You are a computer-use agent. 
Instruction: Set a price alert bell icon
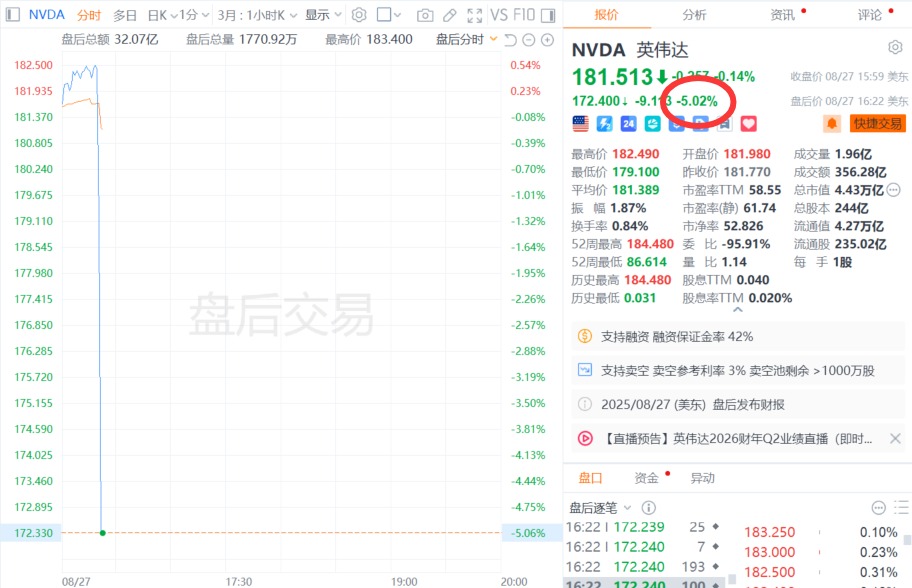tap(832, 123)
